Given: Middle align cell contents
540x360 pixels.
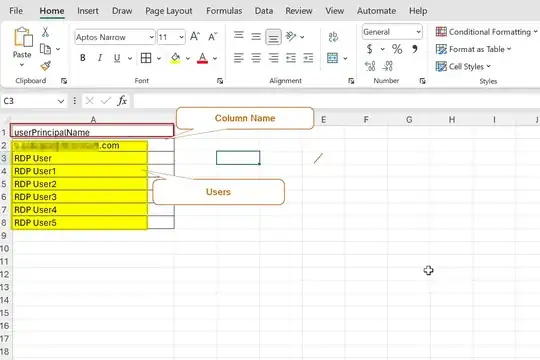Looking at the screenshot, I should [x=256, y=36].
